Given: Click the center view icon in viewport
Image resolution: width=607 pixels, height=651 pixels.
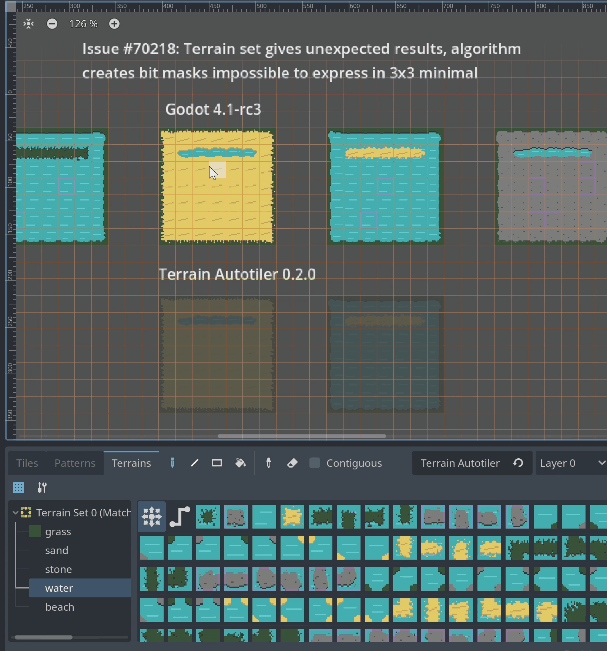Looking at the screenshot, I should pos(28,24).
